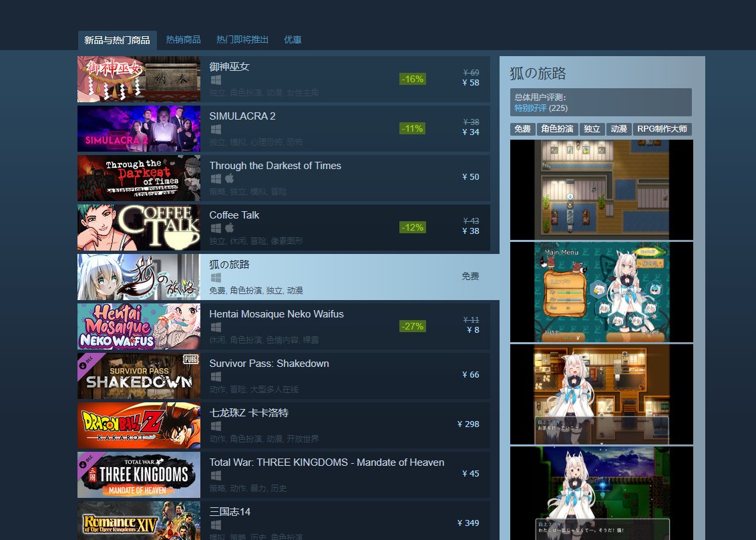Click the -27% discount badge

coord(412,326)
